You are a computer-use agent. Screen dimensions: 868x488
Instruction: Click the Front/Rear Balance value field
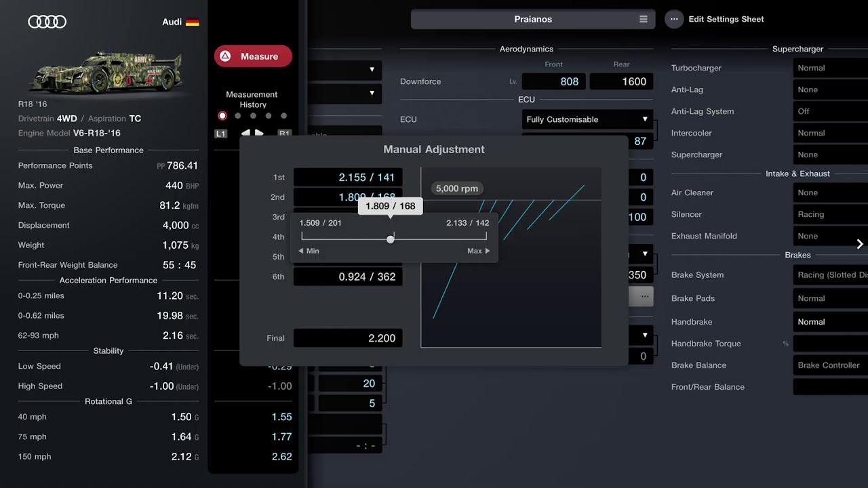831,387
